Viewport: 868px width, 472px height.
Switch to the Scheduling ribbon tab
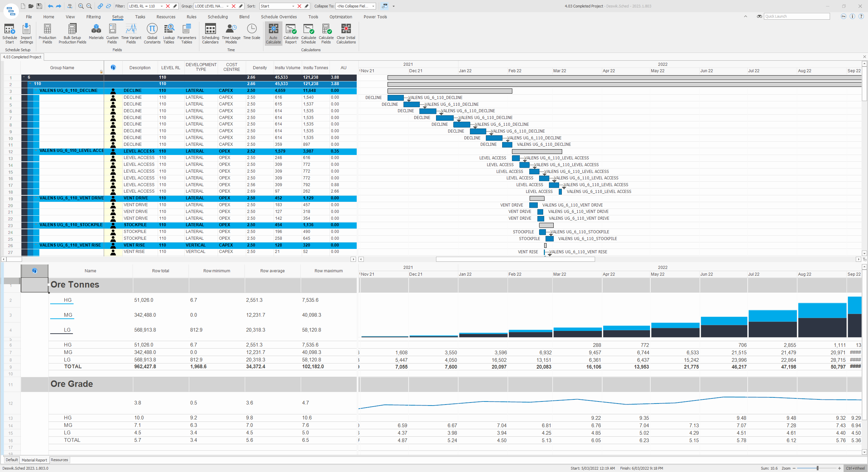[218, 17]
